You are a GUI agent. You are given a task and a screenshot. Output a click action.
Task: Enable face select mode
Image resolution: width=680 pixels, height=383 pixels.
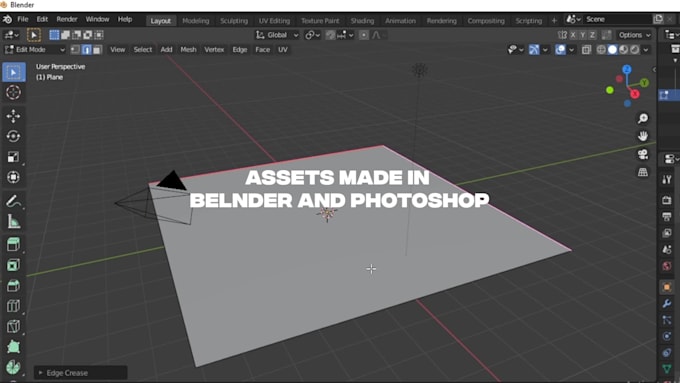coord(97,50)
